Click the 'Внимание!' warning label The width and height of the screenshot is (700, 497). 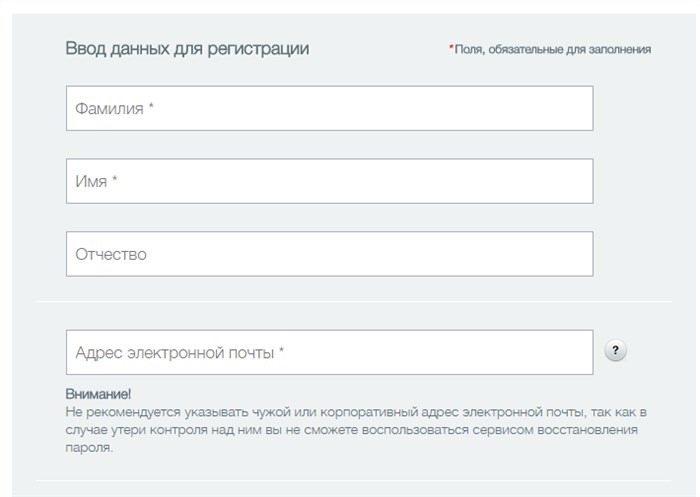click(x=98, y=394)
